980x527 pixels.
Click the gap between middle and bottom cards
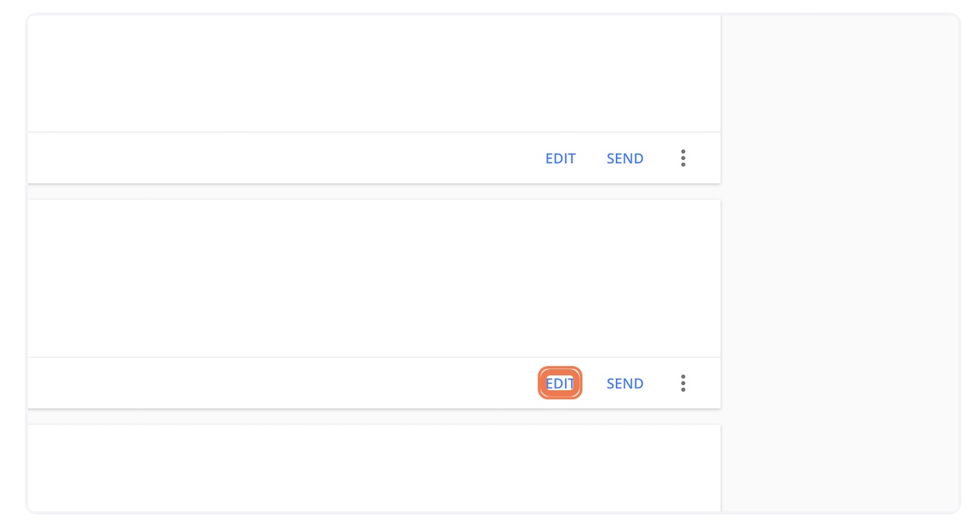(x=373, y=417)
